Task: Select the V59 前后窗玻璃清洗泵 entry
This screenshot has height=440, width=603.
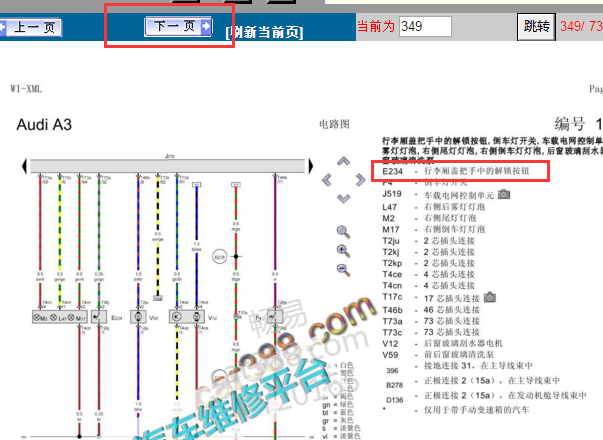Action: 438,354
